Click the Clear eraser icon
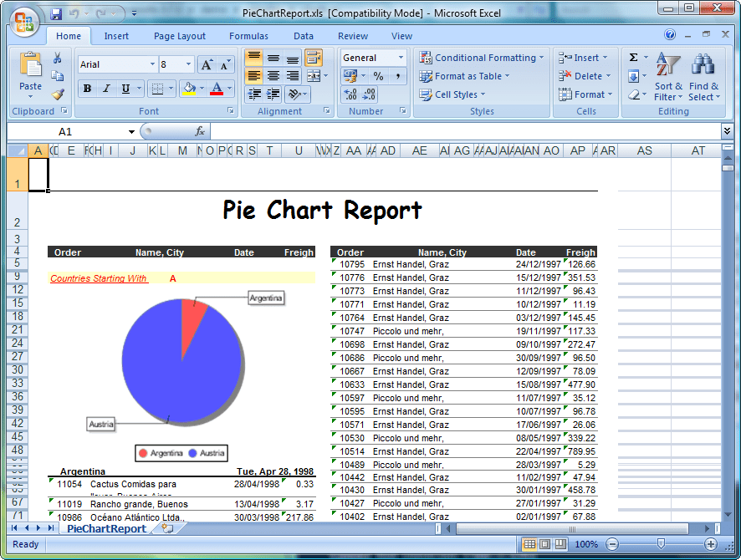The width and height of the screenshot is (741, 560). (634, 95)
